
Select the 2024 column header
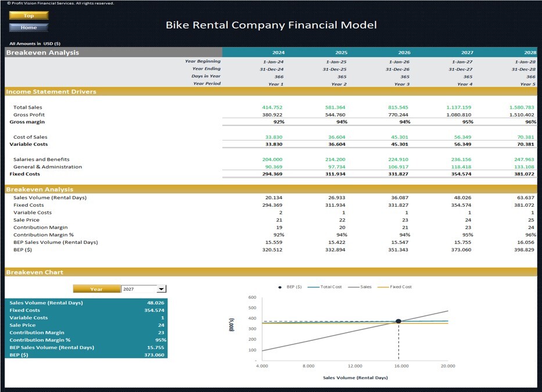coord(278,52)
